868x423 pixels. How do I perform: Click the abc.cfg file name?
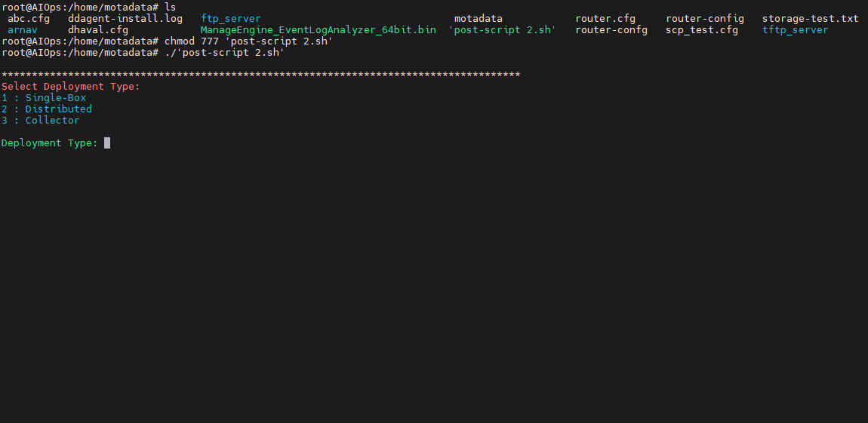click(x=29, y=19)
